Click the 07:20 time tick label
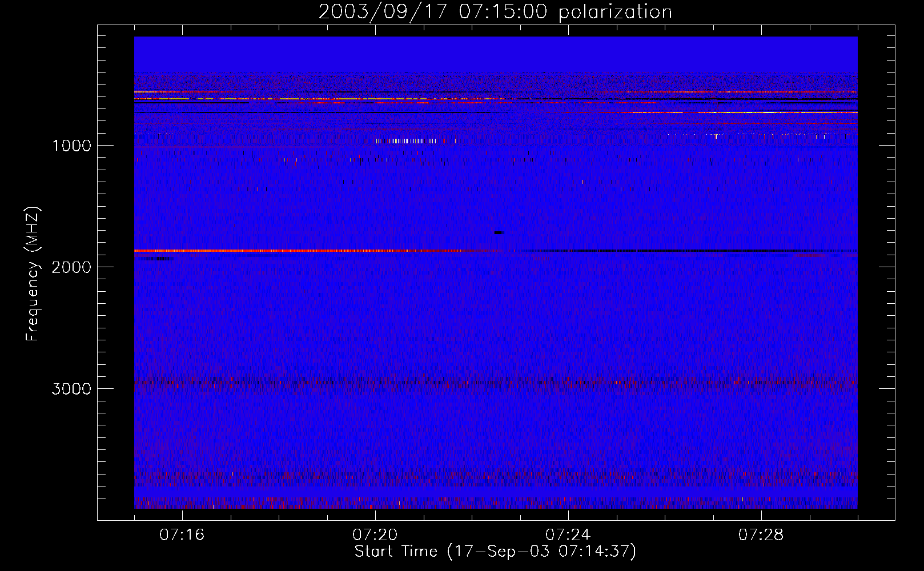This screenshot has width=924, height=571. tap(375, 534)
